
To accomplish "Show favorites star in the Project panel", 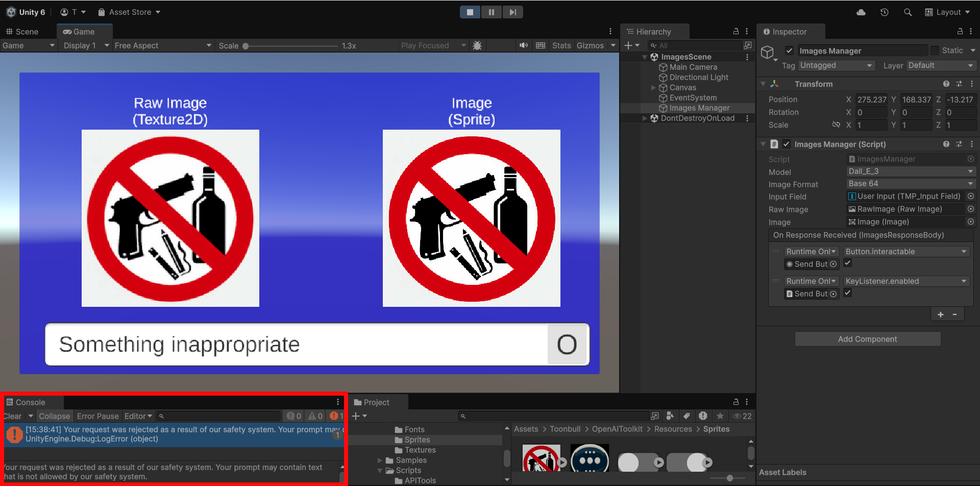I will click(x=720, y=416).
